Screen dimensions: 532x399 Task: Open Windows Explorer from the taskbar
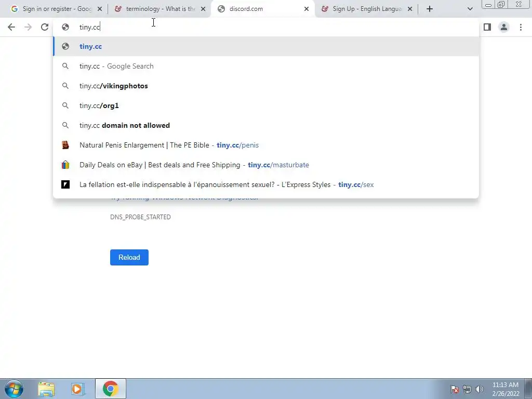(x=46, y=389)
